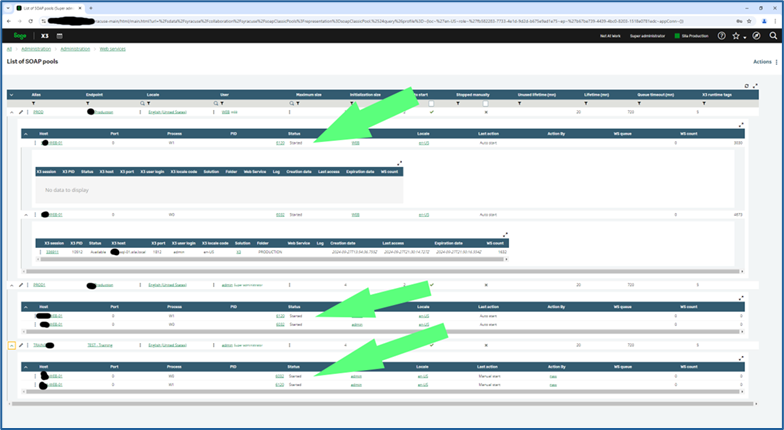Click the Sage logo in header
The image size is (784, 430).
[x=19, y=35]
